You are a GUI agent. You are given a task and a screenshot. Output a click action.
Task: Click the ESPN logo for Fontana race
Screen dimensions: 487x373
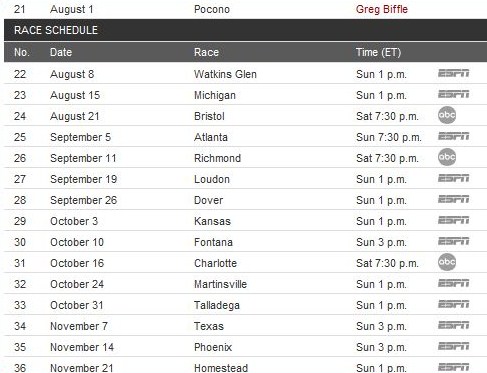(453, 241)
